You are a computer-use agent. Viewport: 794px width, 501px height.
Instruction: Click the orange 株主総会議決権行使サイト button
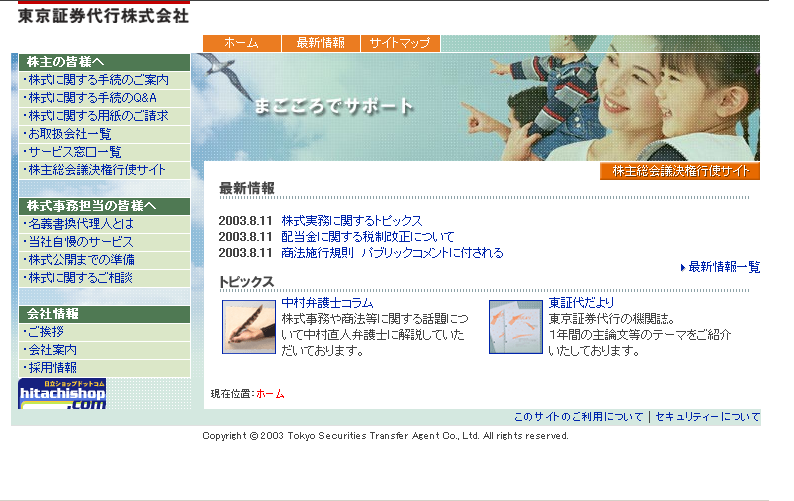(680, 171)
